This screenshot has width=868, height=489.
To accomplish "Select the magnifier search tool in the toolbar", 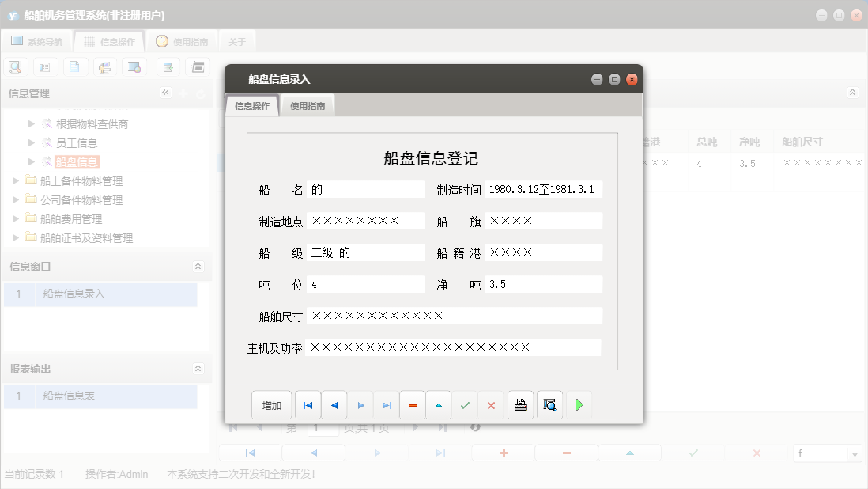I will [15, 66].
